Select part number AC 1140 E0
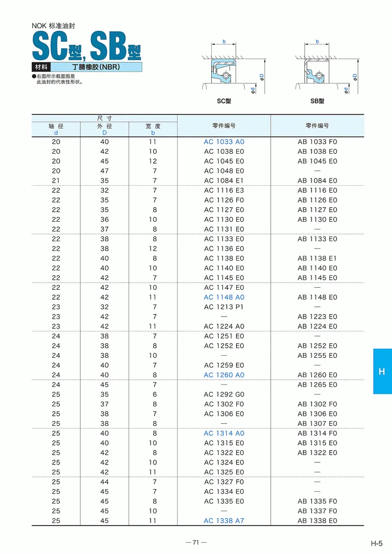The height and width of the screenshot is (555, 392). coord(224,268)
